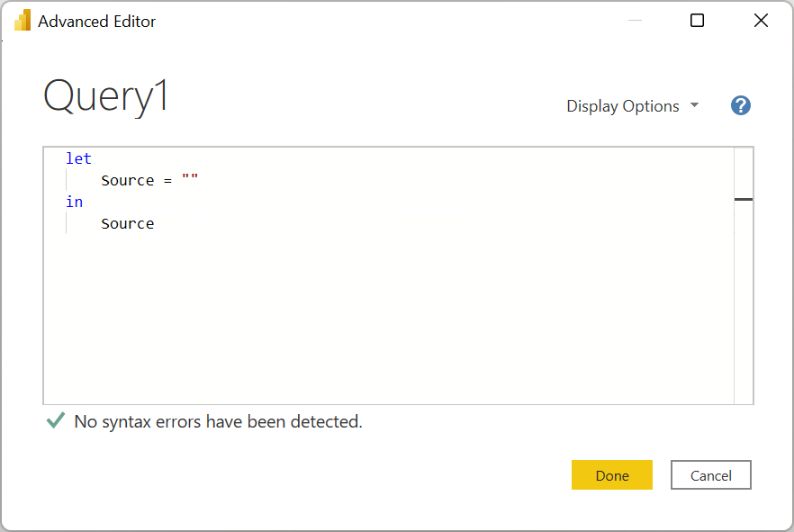794x532 pixels.
Task: Click the green syntax check checkmark
Action: tap(55, 421)
